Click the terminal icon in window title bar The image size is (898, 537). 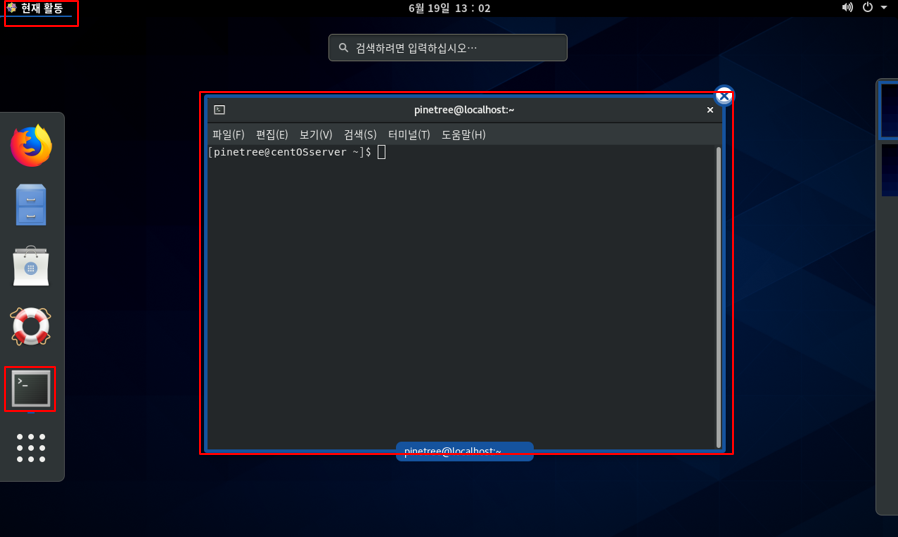point(219,110)
